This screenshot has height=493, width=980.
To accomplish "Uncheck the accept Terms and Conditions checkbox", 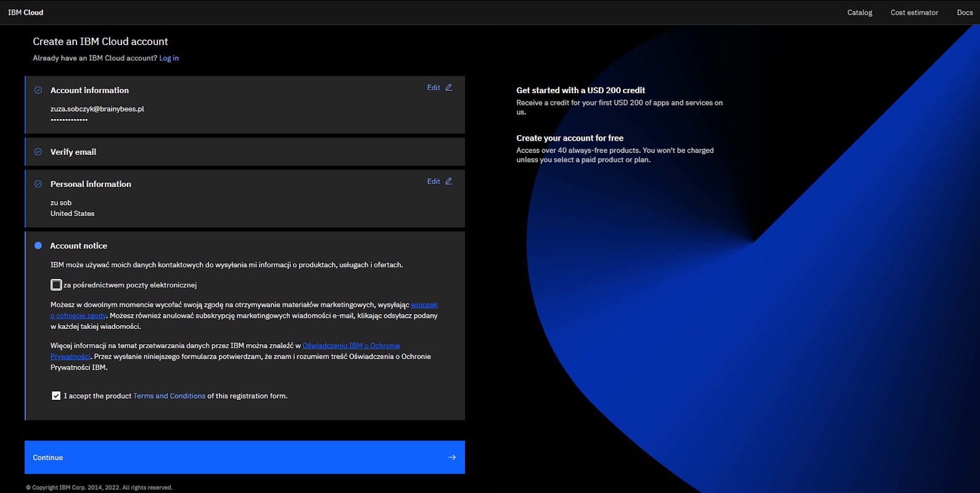I will (x=56, y=396).
